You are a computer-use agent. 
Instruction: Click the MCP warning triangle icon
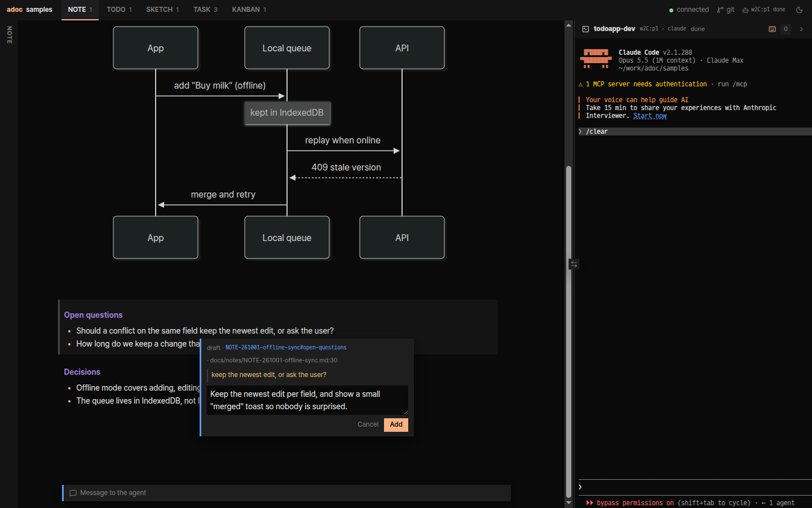[x=580, y=84]
